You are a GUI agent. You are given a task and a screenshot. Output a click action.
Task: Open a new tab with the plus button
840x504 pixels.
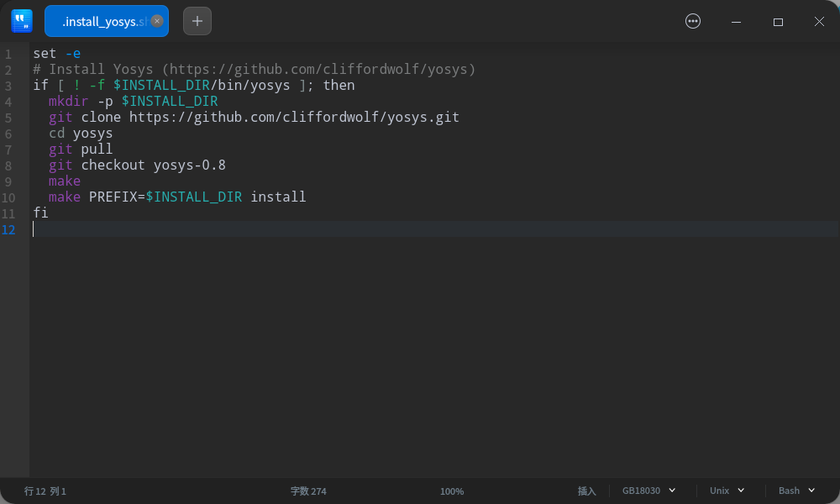(197, 20)
